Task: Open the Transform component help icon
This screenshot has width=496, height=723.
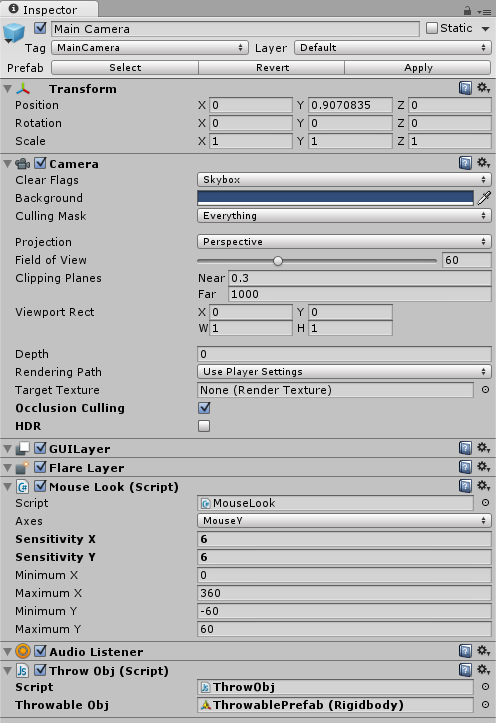Action: click(x=465, y=88)
